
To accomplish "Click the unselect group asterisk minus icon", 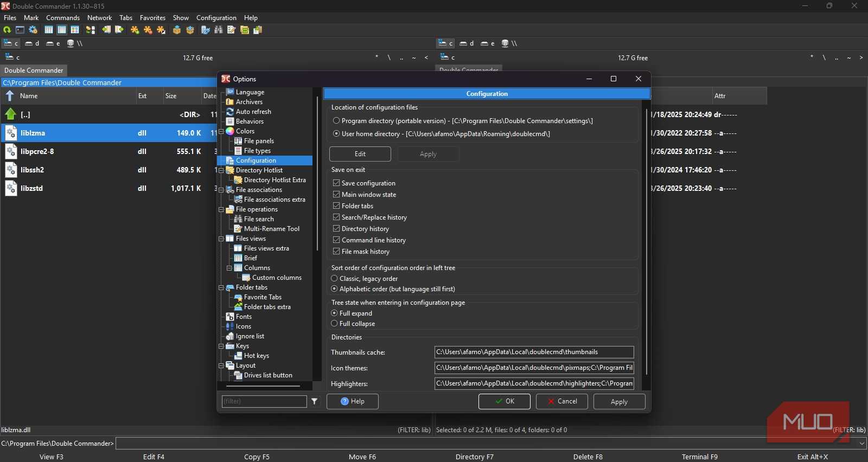I will point(148,30).
